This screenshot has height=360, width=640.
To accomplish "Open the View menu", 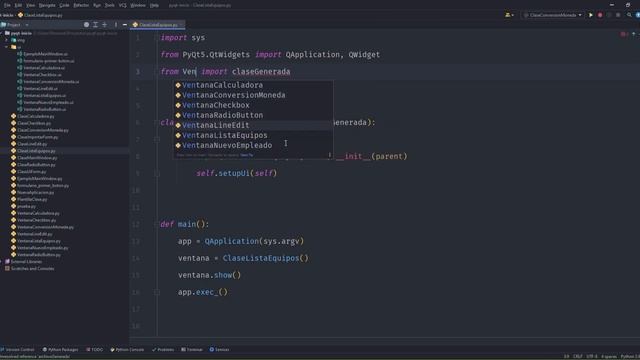I will click(x=31, y=5).
